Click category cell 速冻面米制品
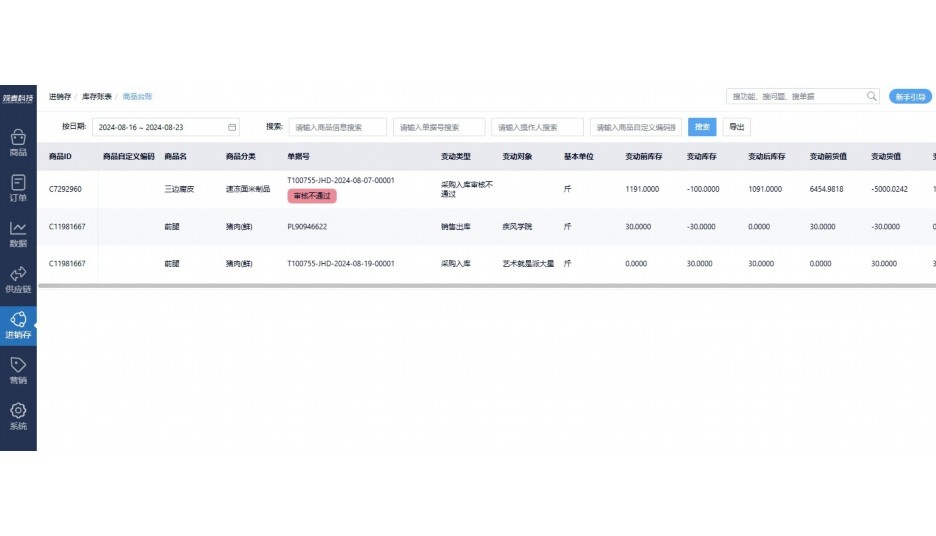The image size is (936, 536). pos(248,189)
